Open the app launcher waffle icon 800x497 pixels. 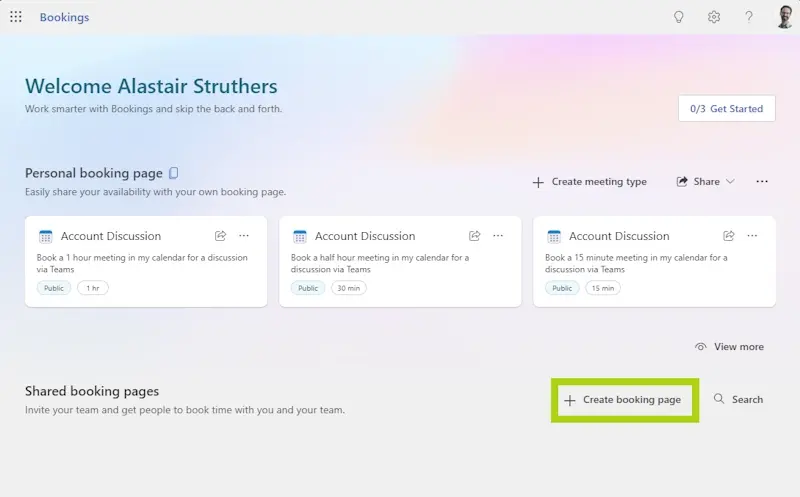coord(16,17)
